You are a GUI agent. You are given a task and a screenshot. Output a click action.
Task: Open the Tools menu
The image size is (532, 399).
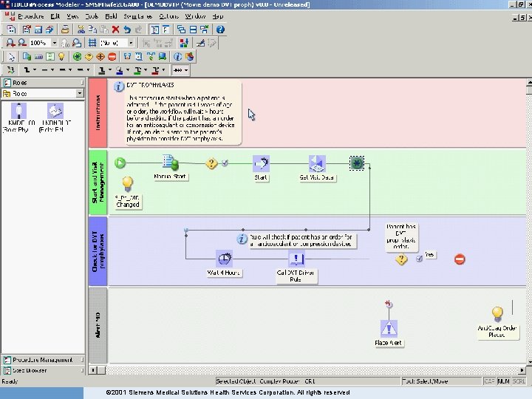pyautogui.click(x=92, y=16)
